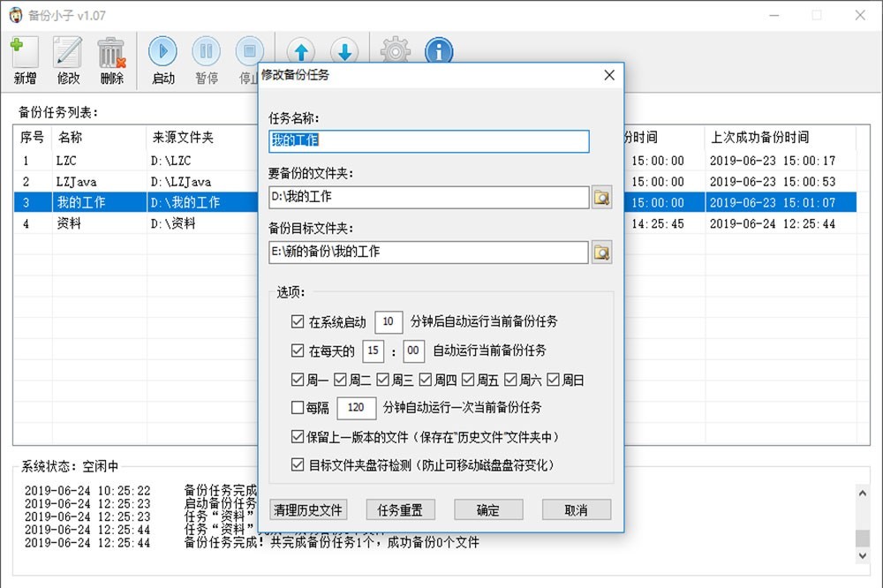Viewport: 883px width, 588px height.
Task: Click the blue info icon in toolbar
Action: pos(439,51)
